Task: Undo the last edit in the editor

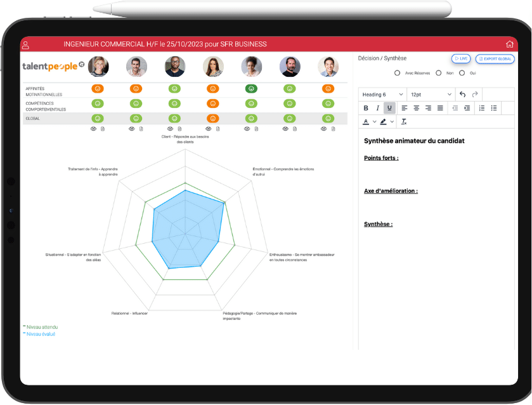Action: tap(462, 94)
